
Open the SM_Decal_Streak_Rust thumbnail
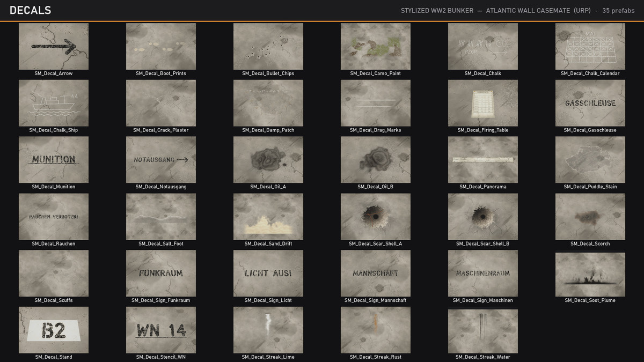tap(376, 330)
